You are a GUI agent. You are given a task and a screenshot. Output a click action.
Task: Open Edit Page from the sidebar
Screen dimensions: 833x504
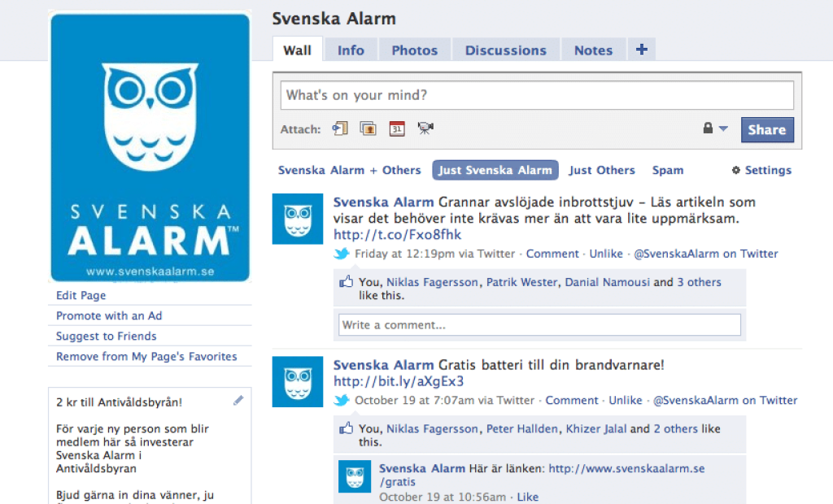click(x=81, y=295)
